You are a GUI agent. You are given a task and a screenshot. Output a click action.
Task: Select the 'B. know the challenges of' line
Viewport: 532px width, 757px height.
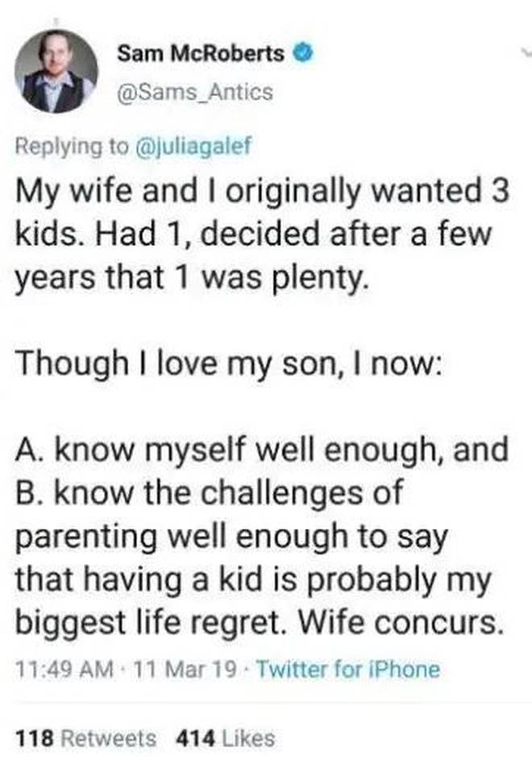(209, 493)
